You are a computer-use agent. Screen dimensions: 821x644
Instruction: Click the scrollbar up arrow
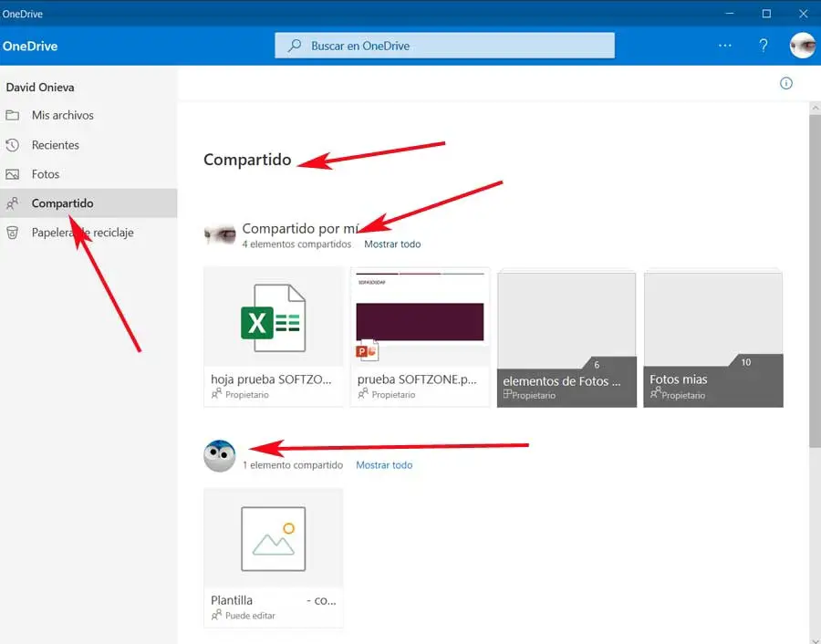pyautogui.click(x=816, y=108)
